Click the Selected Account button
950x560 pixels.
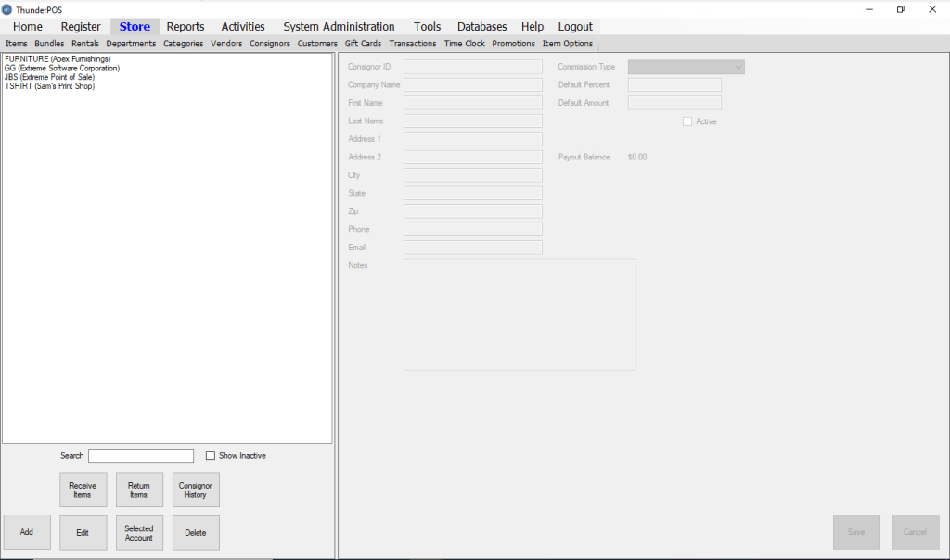tap(139, 532)
